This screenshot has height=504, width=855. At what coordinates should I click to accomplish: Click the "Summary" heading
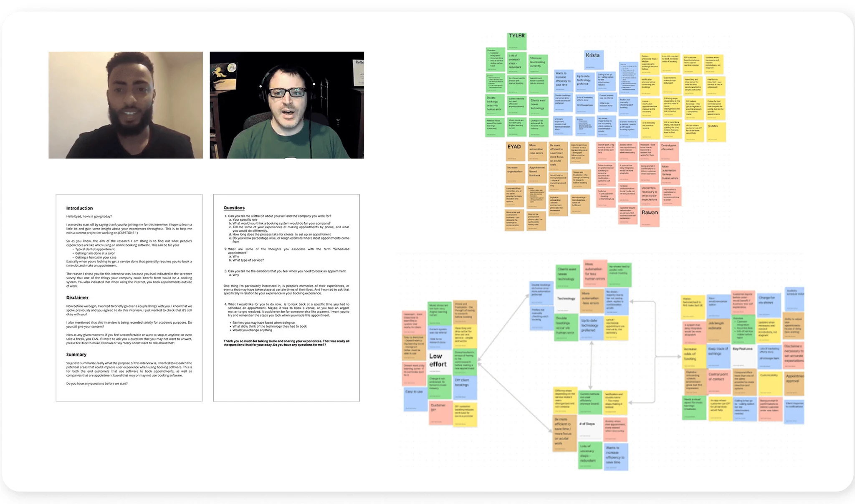[x=76, y=354]
